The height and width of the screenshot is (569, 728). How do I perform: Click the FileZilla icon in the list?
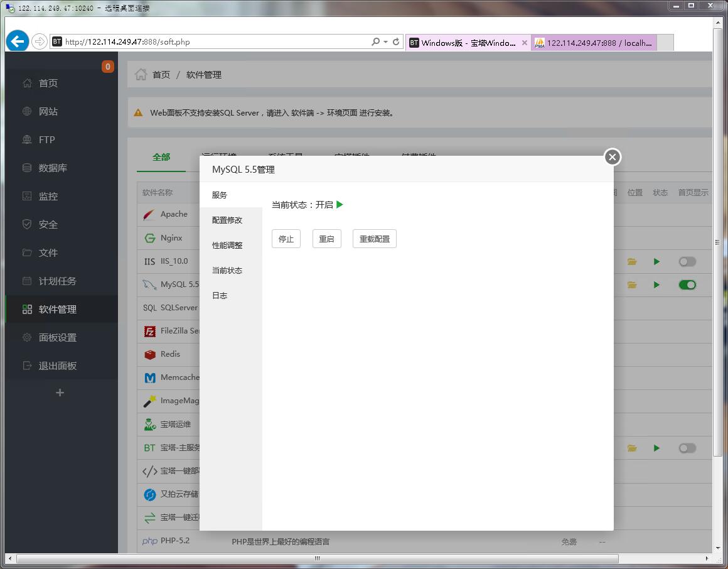[149, 331]
